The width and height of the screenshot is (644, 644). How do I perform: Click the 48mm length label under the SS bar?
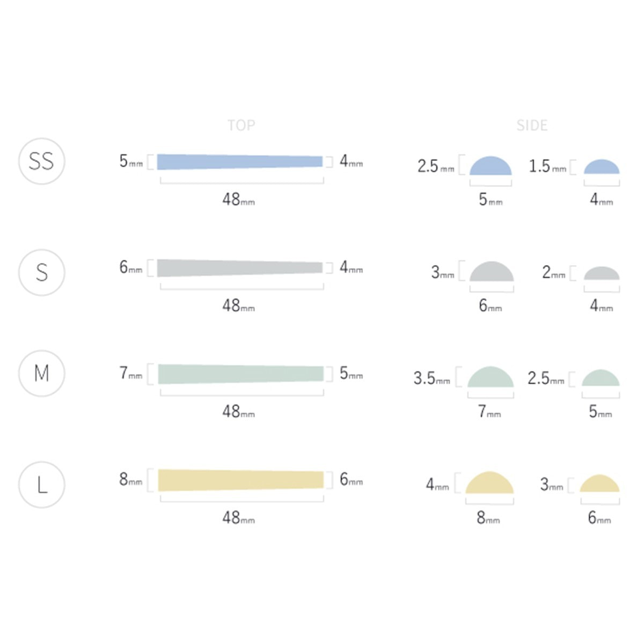click(x=238, y=200)
